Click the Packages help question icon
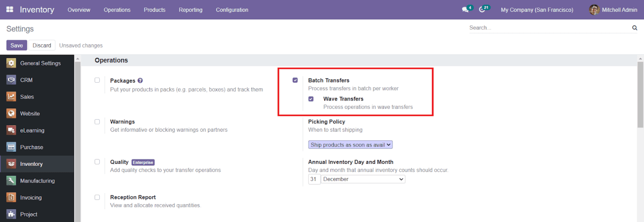The height and width of the screenshot is (222, 644). click(140, 80)
